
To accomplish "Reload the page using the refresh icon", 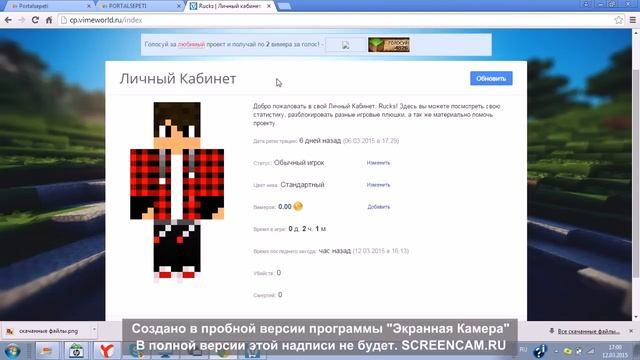I will pos(35,20).
